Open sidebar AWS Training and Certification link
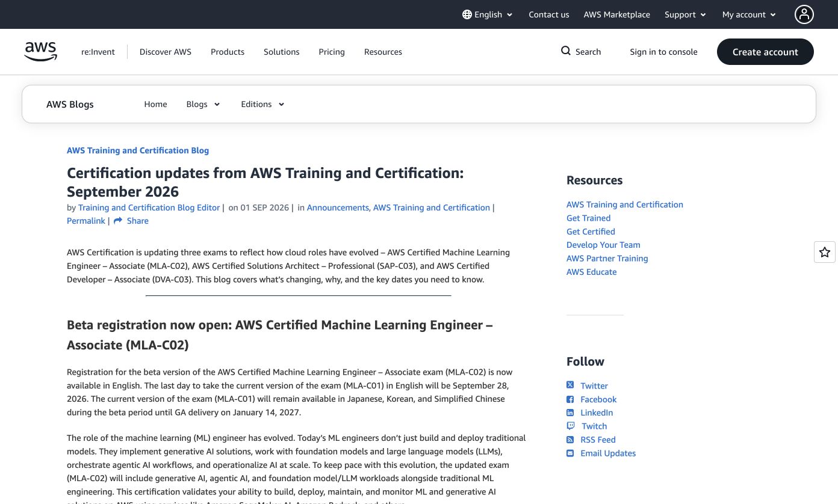 point(625,204)
